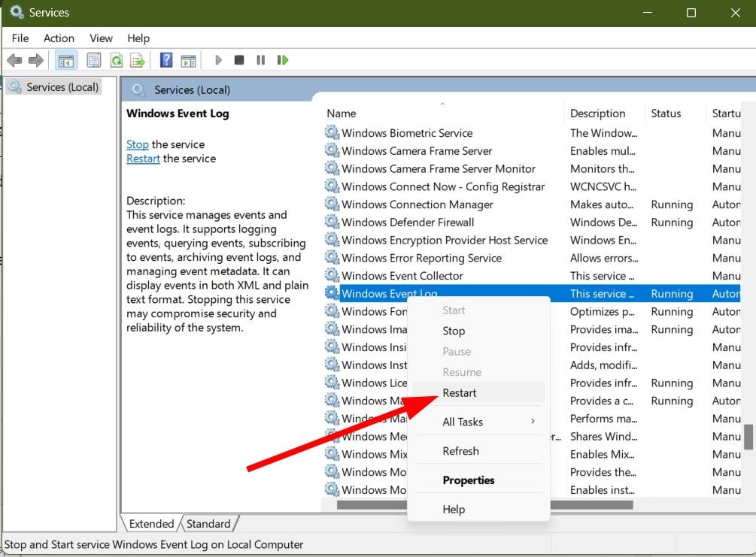Click 'WCNCSVC h...' description cell

point(603,186)
